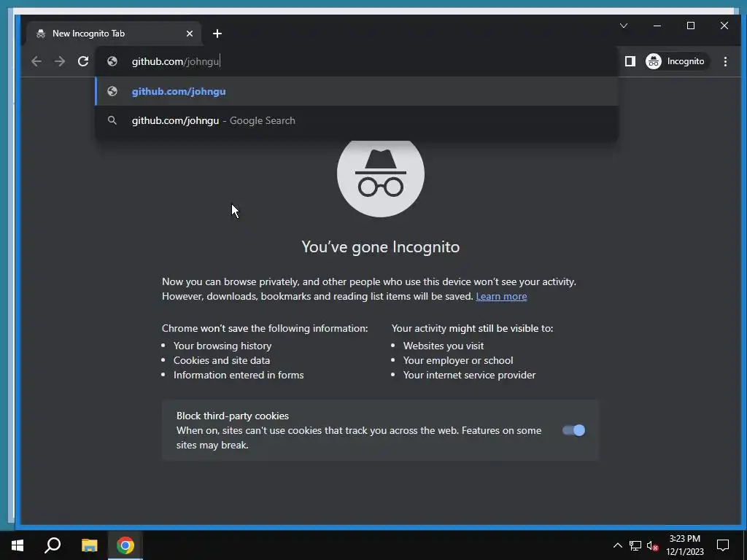Image resolution: width=747 pixels, height=560 pixels.
Task: Open the Windows Start menu
Action: [x=18, y=545]
